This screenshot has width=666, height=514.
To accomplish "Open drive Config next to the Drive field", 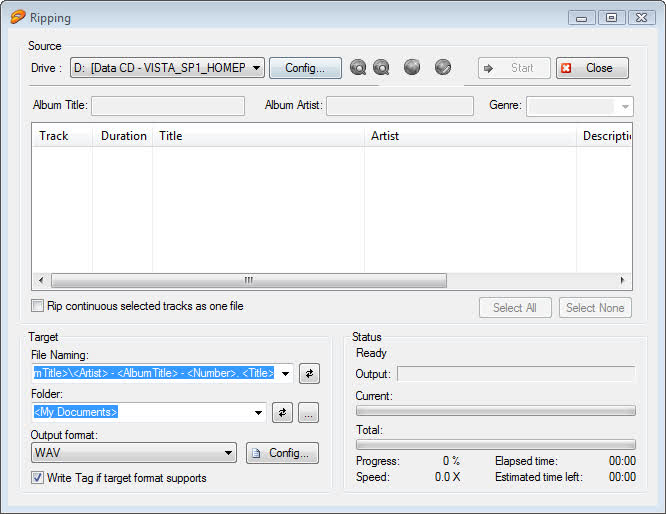I will point(305,68).
